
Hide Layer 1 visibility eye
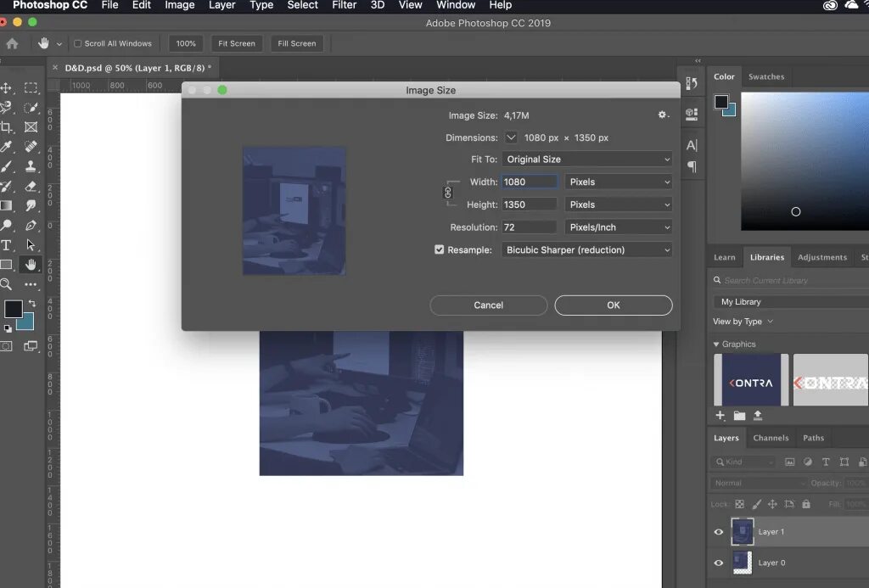[x=719, y=531]
